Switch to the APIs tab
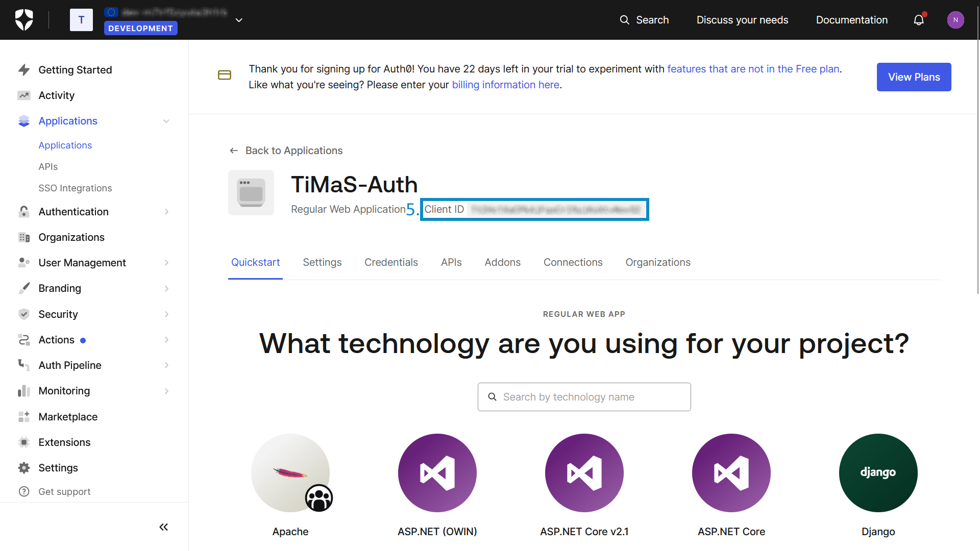The height and width of the screenshot is (551, 980). click(451, 262)
